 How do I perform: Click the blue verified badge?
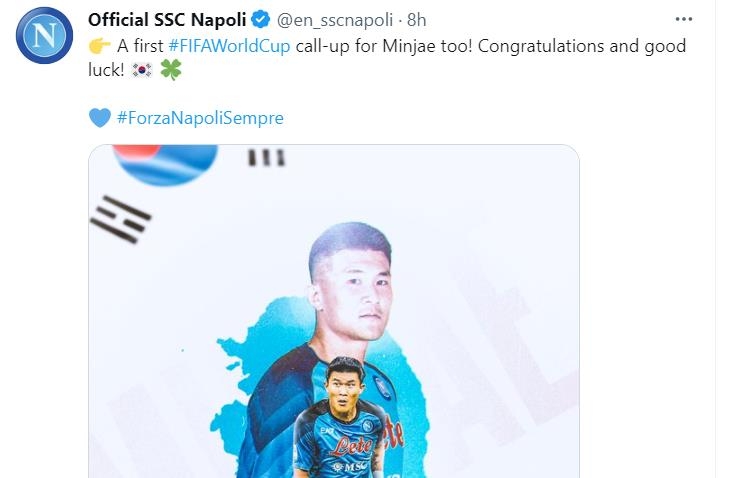pyautogui.click(x=259, y=19)
